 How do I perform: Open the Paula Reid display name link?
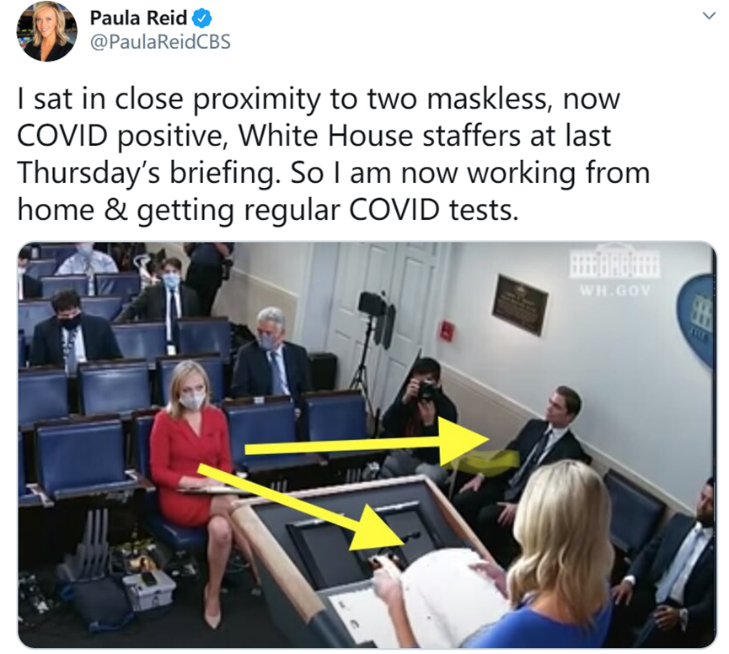pyautogui.click(x=138, y=19)
